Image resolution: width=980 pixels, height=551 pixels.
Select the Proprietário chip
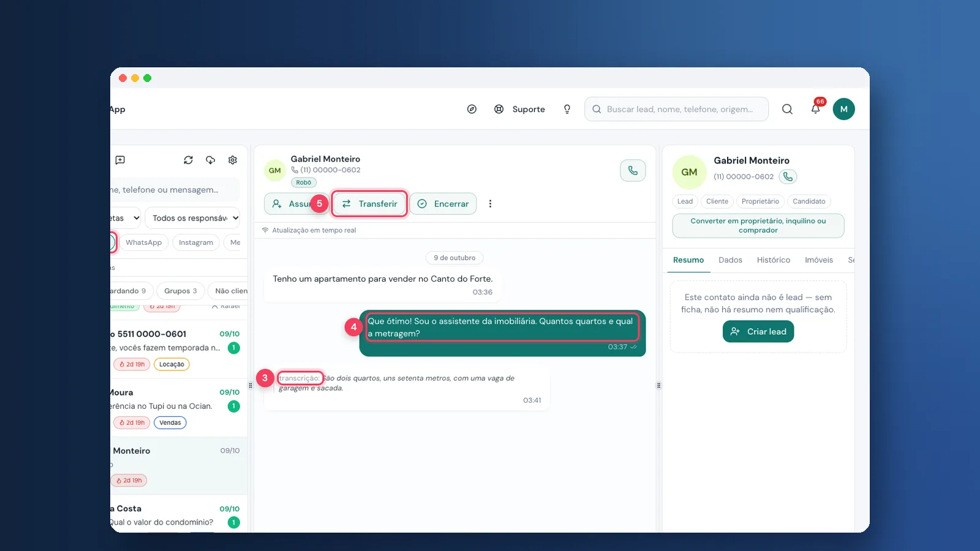point(760,201)
